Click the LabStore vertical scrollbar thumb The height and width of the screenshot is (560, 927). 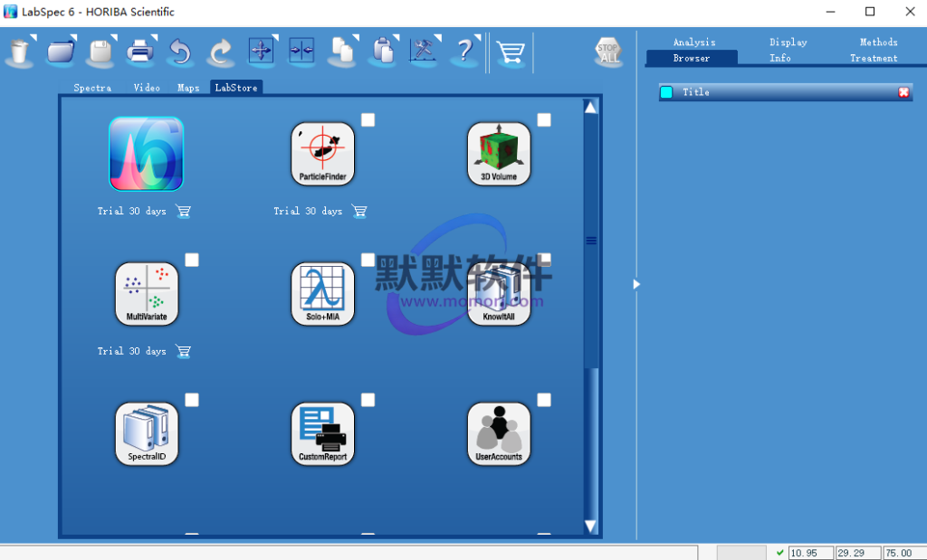(590, 241)
